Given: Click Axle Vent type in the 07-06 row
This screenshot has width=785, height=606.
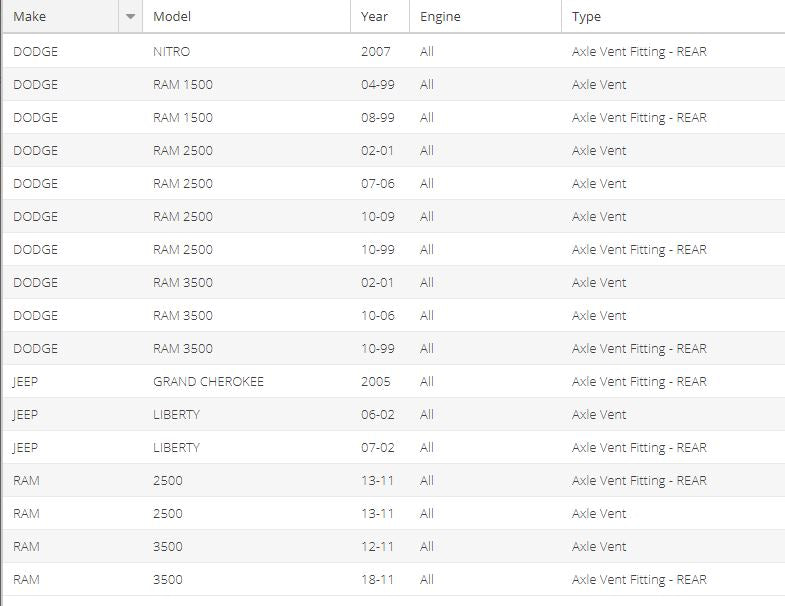Looking at the screenshot, I should (599, 184).
